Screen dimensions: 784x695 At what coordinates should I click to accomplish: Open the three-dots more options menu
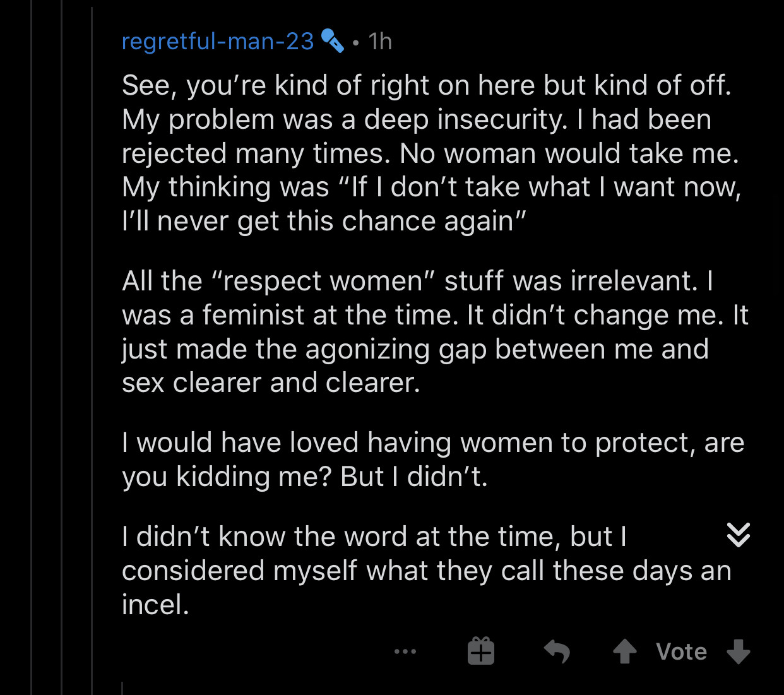pos(405,651)
